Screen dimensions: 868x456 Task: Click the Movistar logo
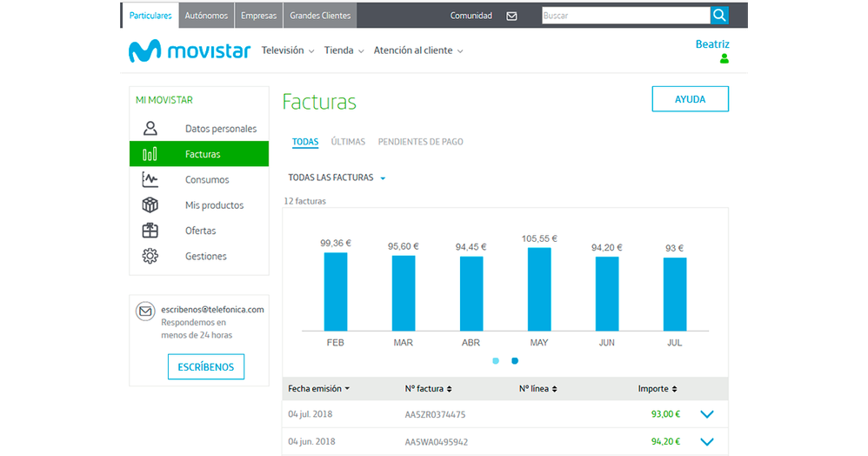pos(190,51)
